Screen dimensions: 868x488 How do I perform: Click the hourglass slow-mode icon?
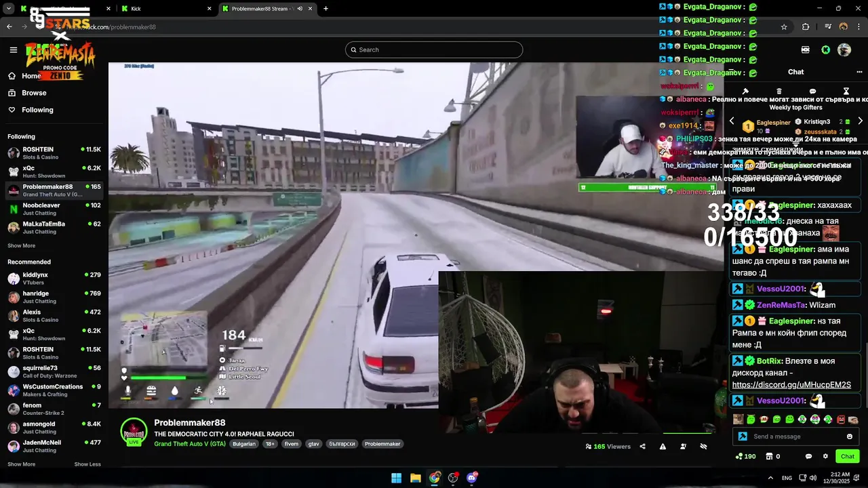[x=846, y=91]
